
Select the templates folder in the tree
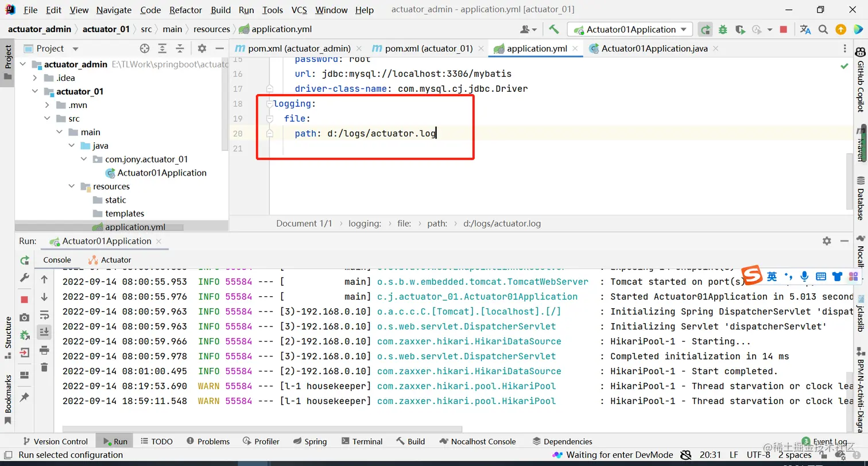(125, 213)
